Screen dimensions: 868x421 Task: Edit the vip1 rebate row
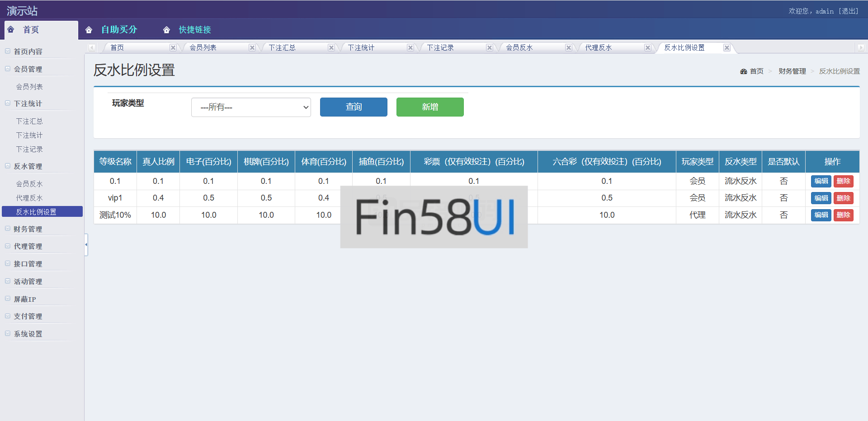point(821,198)
